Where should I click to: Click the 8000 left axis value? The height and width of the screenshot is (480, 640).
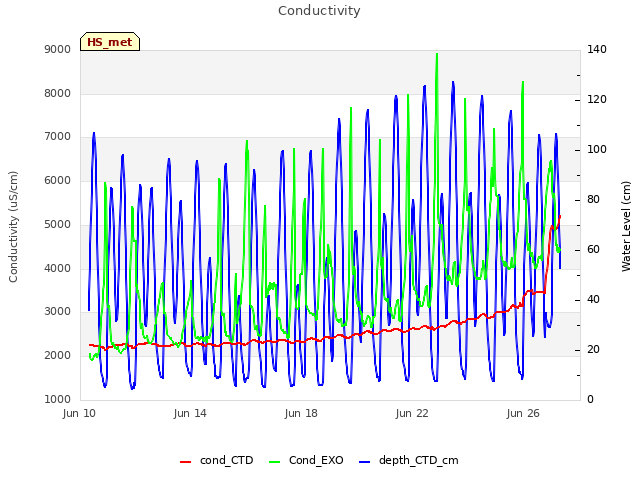58,93
